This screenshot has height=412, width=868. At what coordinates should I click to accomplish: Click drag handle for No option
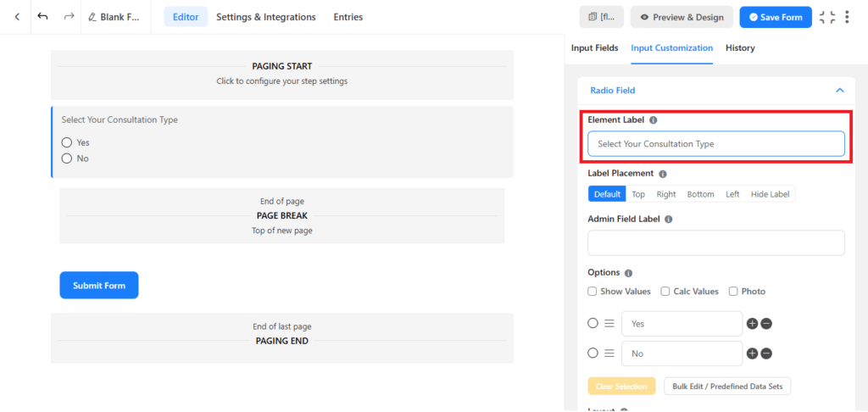point(609,354)
